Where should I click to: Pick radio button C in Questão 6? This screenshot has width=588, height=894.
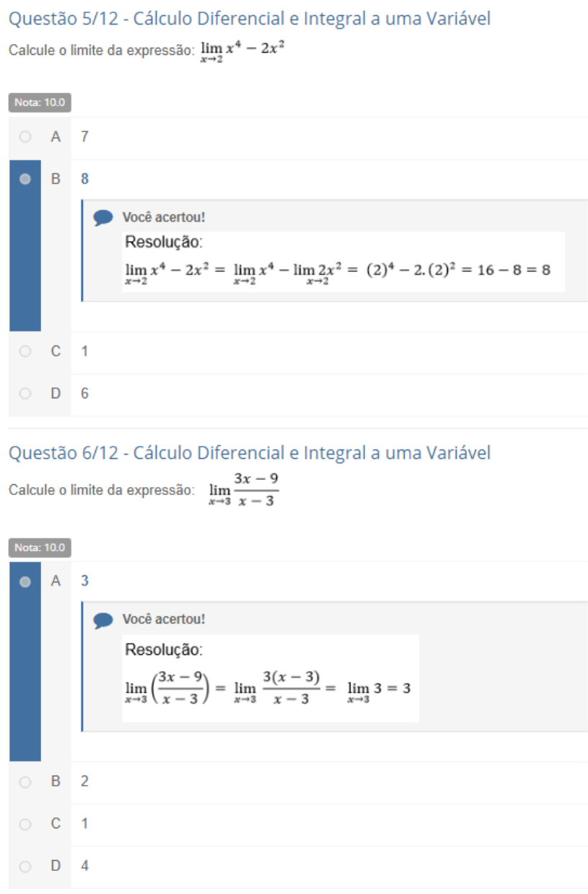pyautogui.click(x=25, y=823)
